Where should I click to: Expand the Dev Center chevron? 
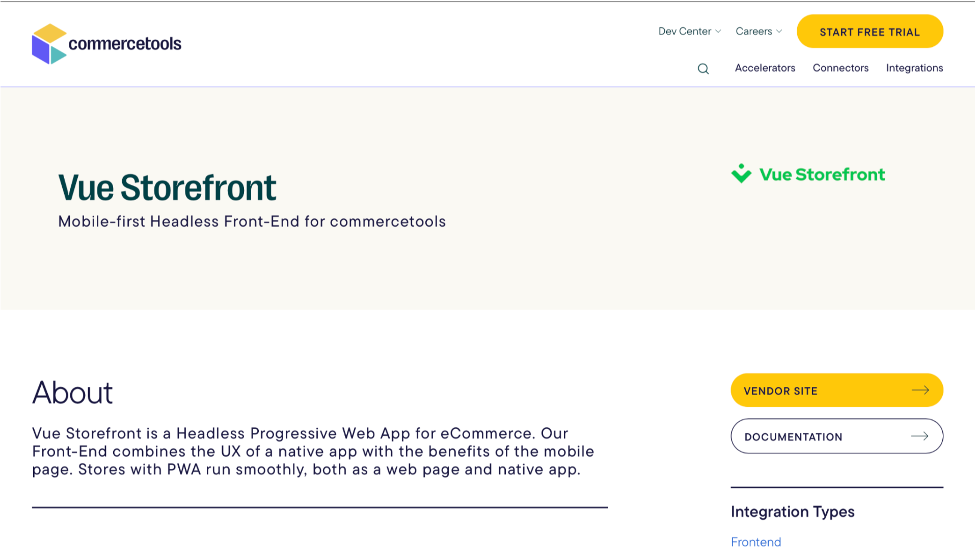click(x=718, y=32)
